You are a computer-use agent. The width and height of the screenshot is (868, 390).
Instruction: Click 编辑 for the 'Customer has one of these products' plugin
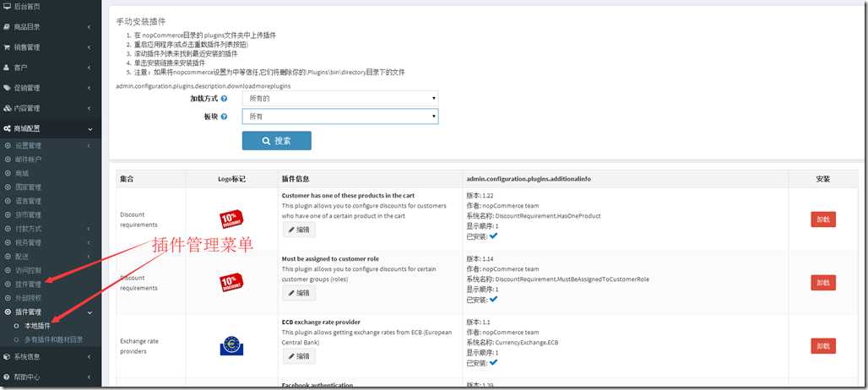click(x=299, y=230)
